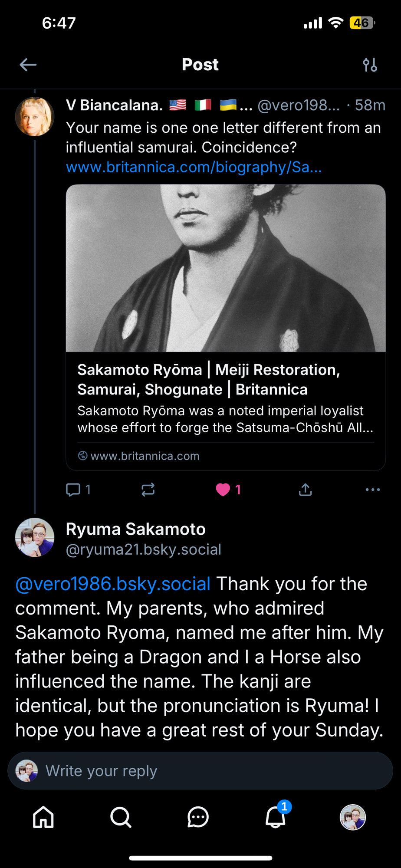Open my profile tab avatar

tap(352, 817)
